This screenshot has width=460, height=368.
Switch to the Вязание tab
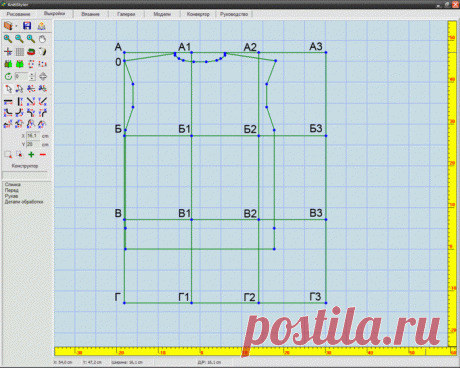pos(90,14)
